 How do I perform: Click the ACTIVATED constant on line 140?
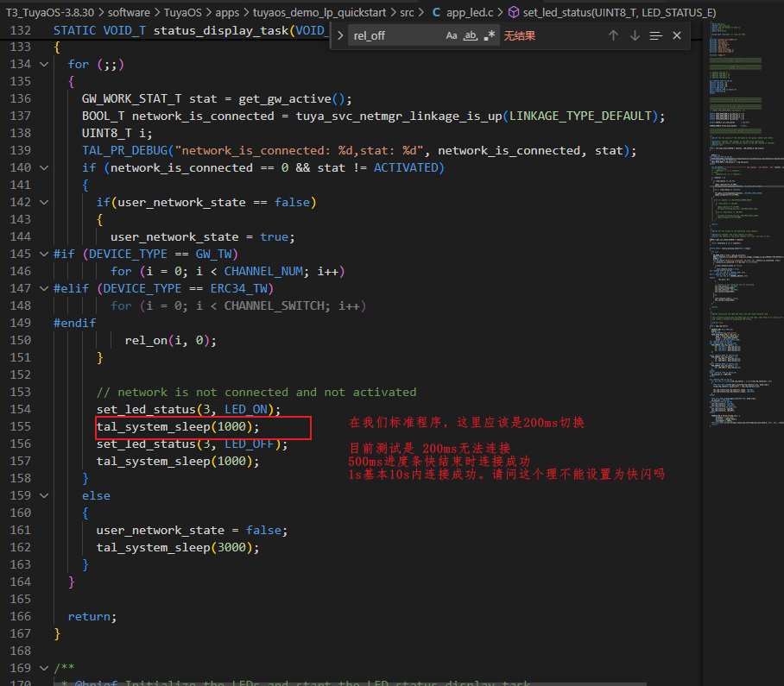[406, 167]
